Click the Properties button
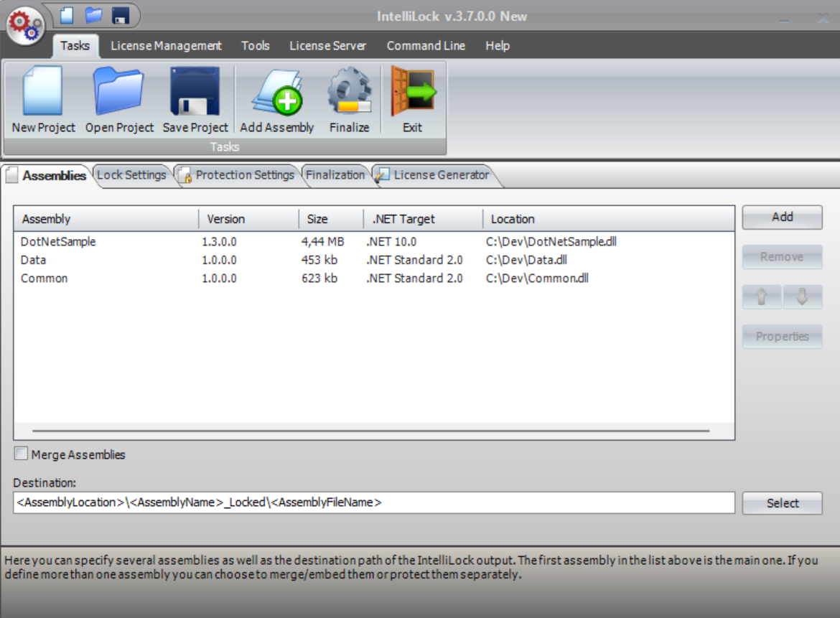 (x=782, y=337)
